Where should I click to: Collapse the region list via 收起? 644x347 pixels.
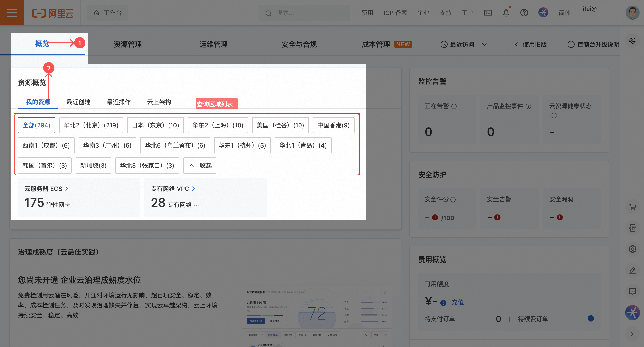(199, 165)
